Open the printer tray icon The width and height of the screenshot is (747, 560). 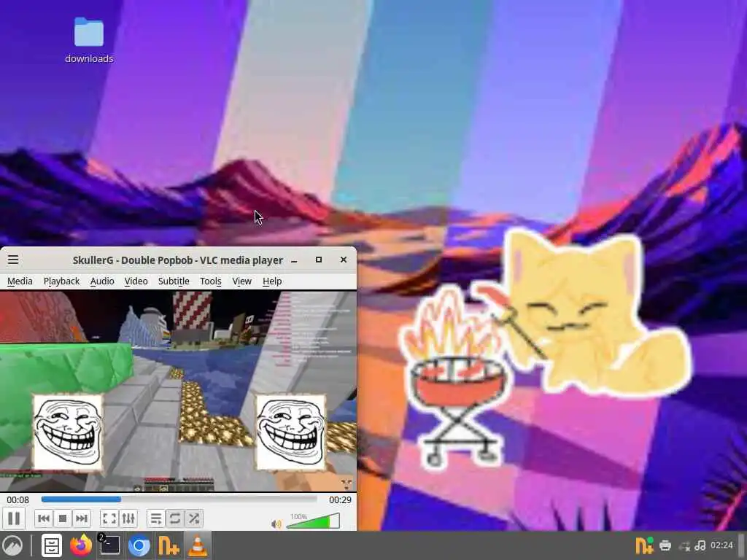665,545
